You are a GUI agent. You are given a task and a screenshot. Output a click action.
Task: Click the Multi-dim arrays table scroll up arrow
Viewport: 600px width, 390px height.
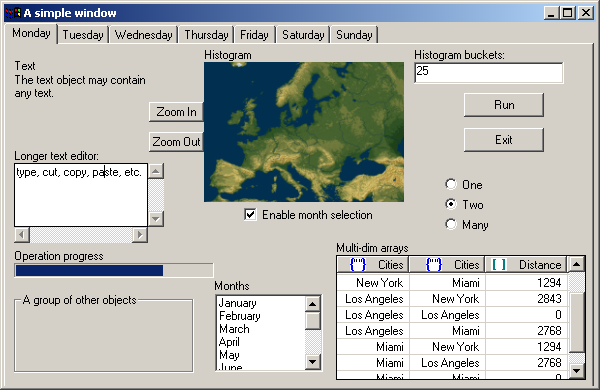point(576,264)
